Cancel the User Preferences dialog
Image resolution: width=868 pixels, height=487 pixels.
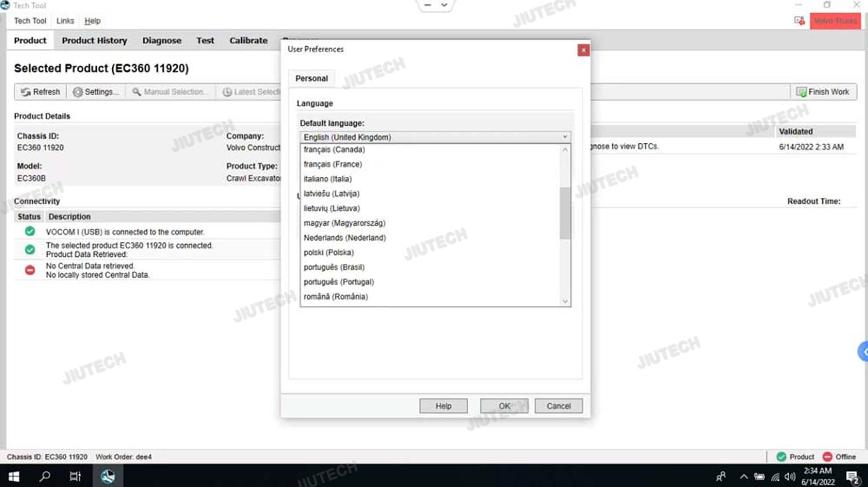[x=558, y=406]
